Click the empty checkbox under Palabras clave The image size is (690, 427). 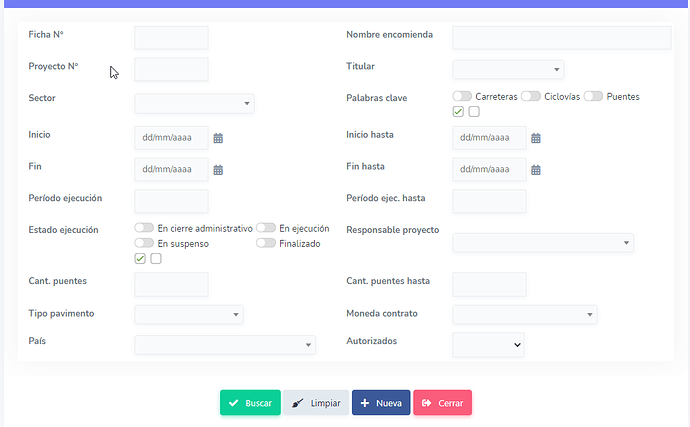474,111
